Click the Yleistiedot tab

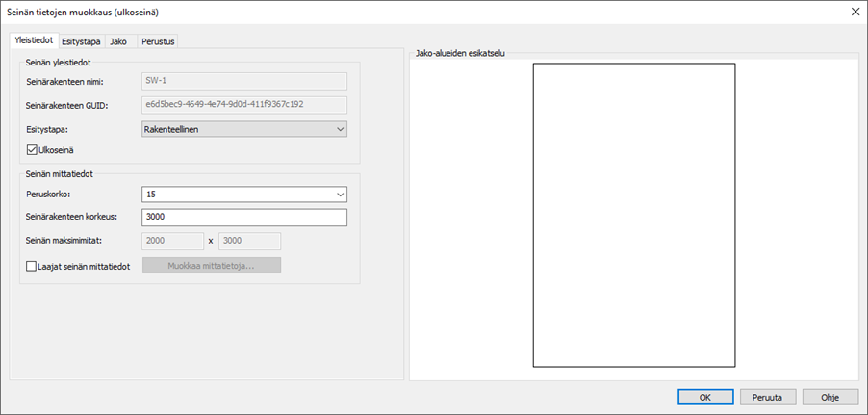pos(34,40)
